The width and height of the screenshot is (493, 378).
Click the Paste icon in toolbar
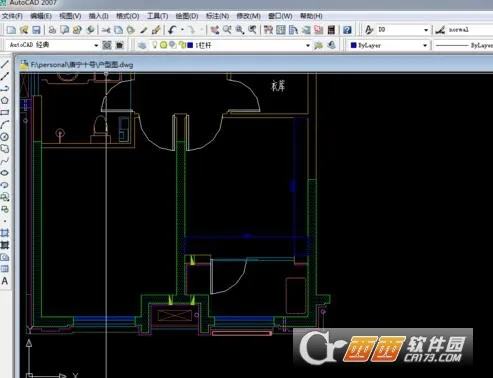131,30
